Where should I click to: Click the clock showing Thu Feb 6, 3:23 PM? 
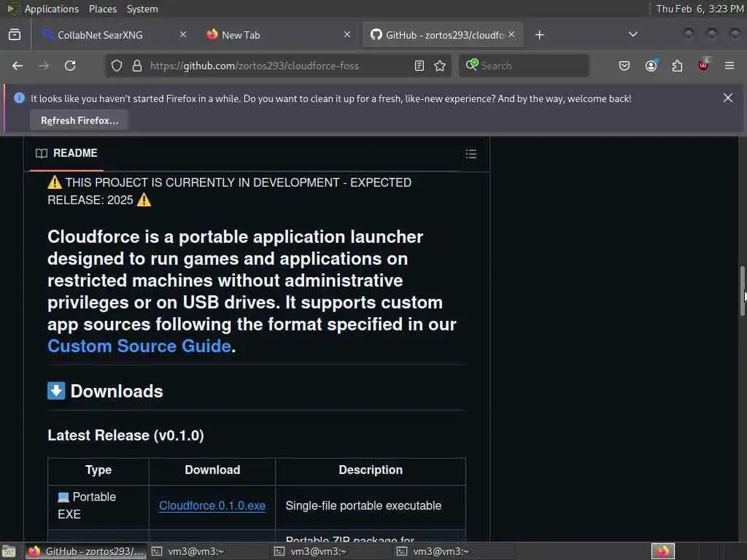[x=700, y=9]
